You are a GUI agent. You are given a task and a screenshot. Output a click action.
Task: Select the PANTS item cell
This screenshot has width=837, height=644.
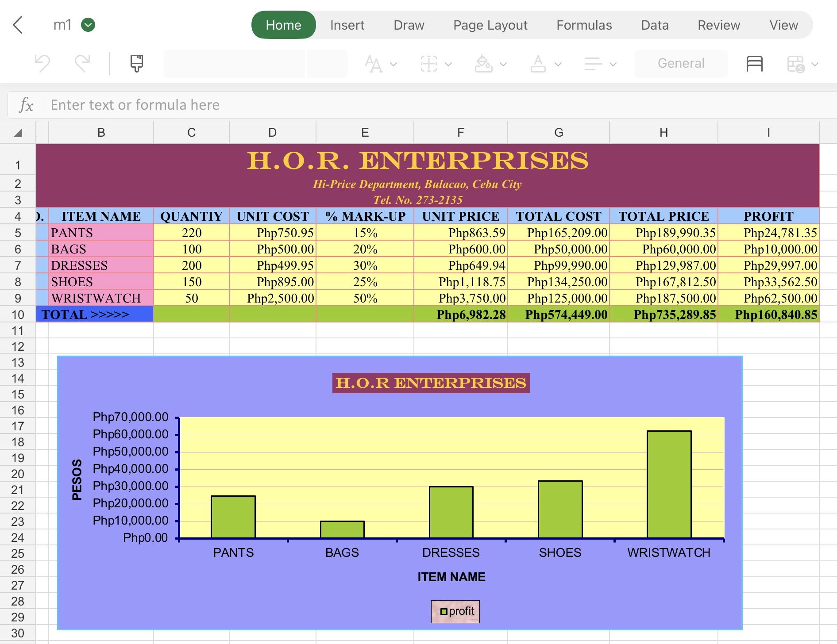(x=101, y=233)
